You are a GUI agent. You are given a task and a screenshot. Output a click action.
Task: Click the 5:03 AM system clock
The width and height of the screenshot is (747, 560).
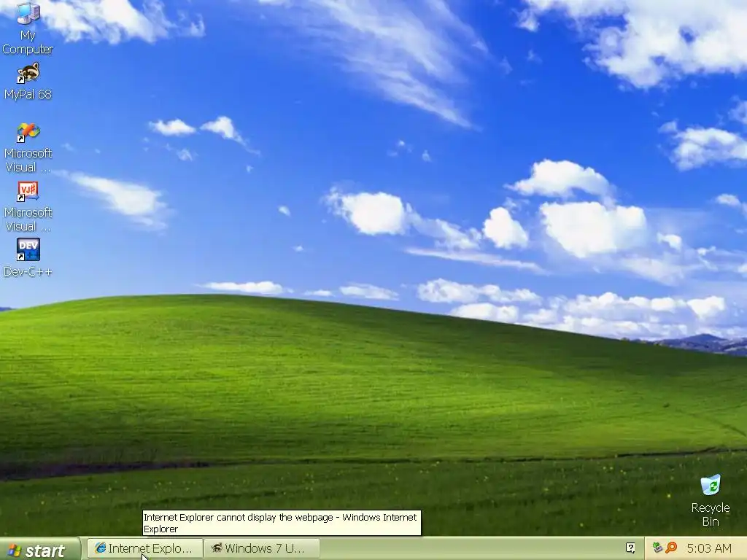click(x=709, y=548)
